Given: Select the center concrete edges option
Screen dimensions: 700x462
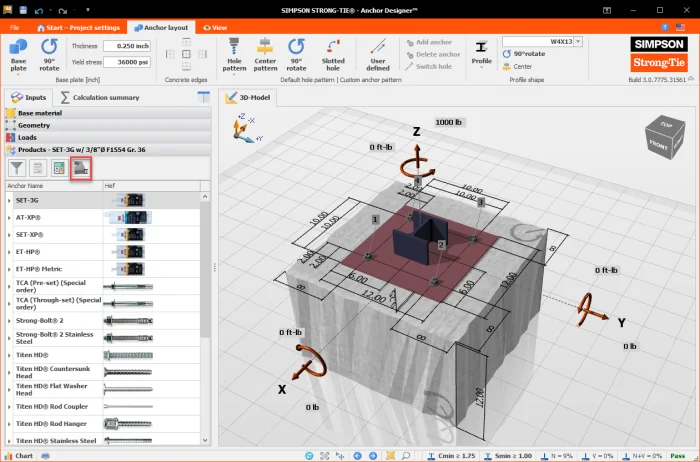Looking at the screenshot, I should (x=186, y=54).
